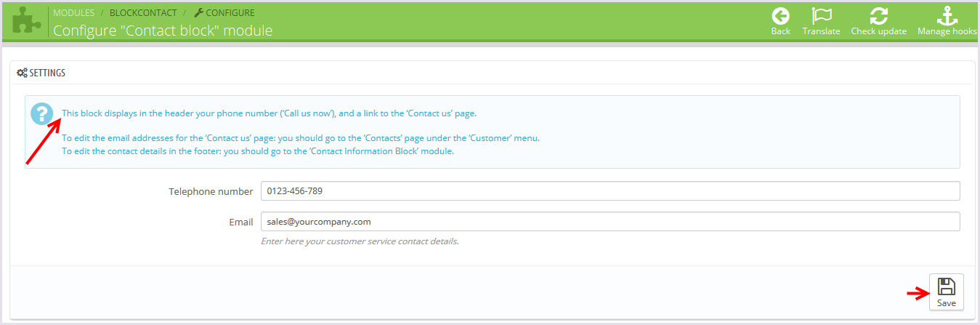Screen dimensions: 980x325
Task: Go back using the Back arrow icon
Action: [780, 17]
